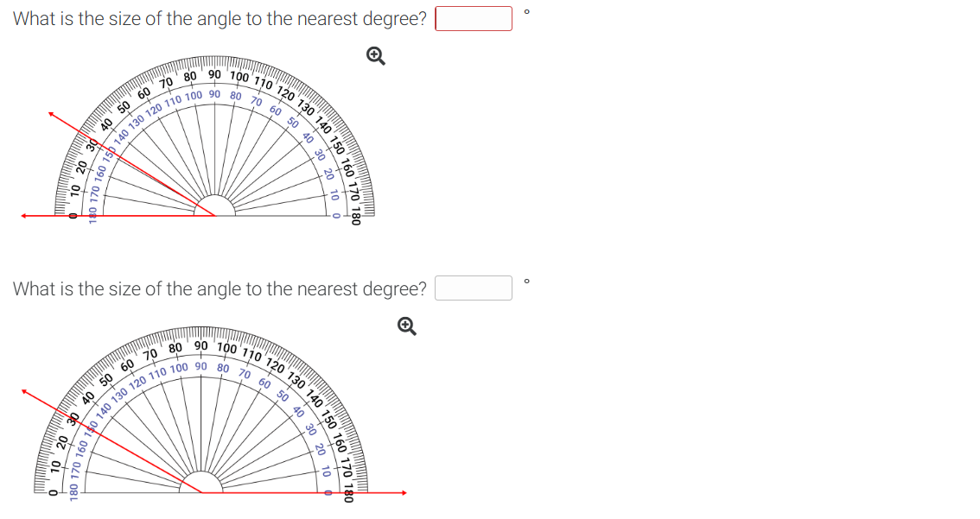Click the upper-left diagonal arrowhead on top protractor
This screenshot has width=980, height=519.
pyautogui.click(x=52, y=114)
